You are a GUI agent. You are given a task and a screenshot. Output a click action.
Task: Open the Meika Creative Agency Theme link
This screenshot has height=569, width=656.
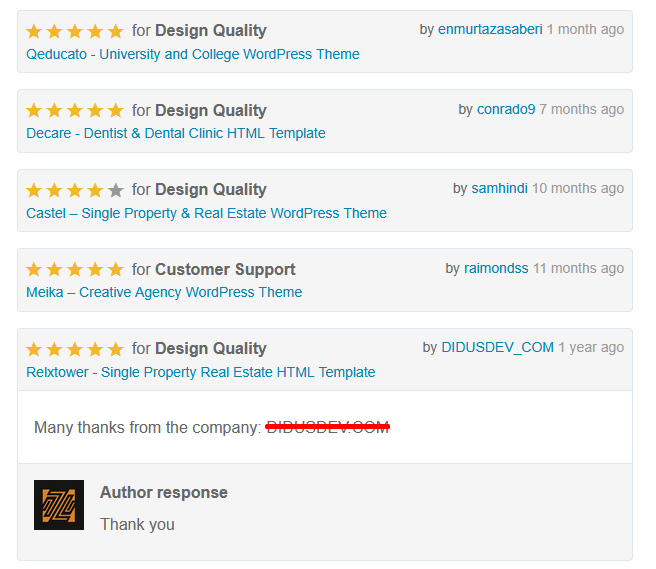tap(164, 292)
